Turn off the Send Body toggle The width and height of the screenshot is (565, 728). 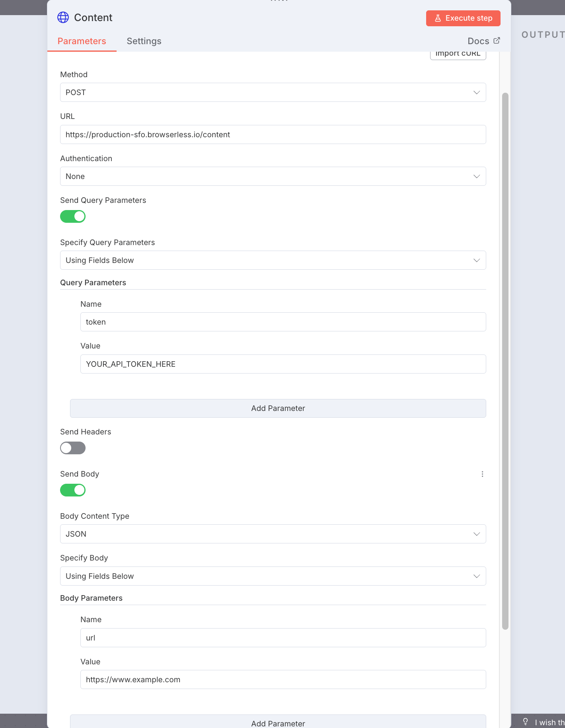pos(72,490)
